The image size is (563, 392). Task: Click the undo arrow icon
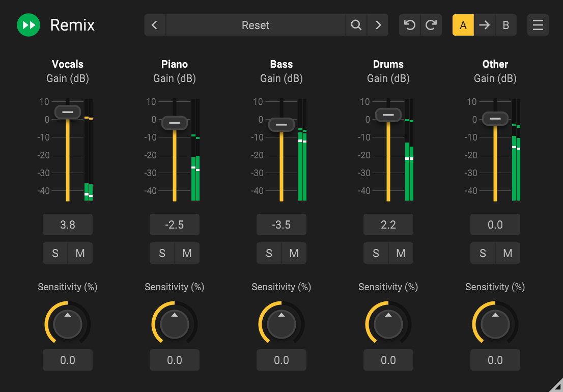pos(409,25)
